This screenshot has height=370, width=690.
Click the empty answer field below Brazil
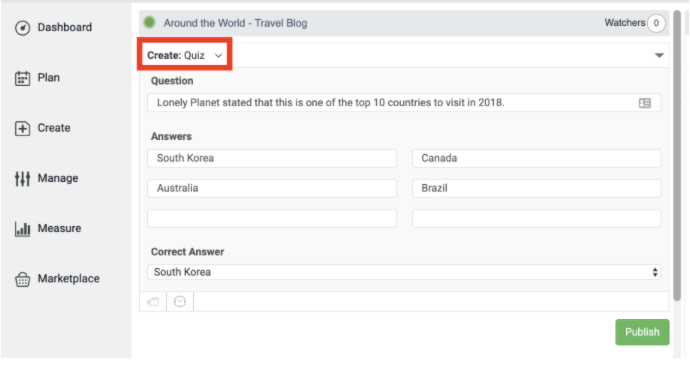[536, 218]
